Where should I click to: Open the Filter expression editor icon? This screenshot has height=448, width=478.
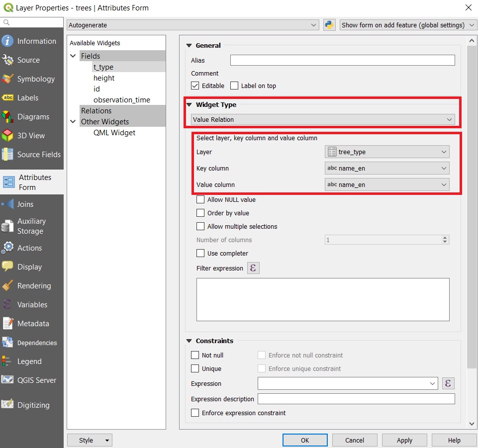coord(253,269)
